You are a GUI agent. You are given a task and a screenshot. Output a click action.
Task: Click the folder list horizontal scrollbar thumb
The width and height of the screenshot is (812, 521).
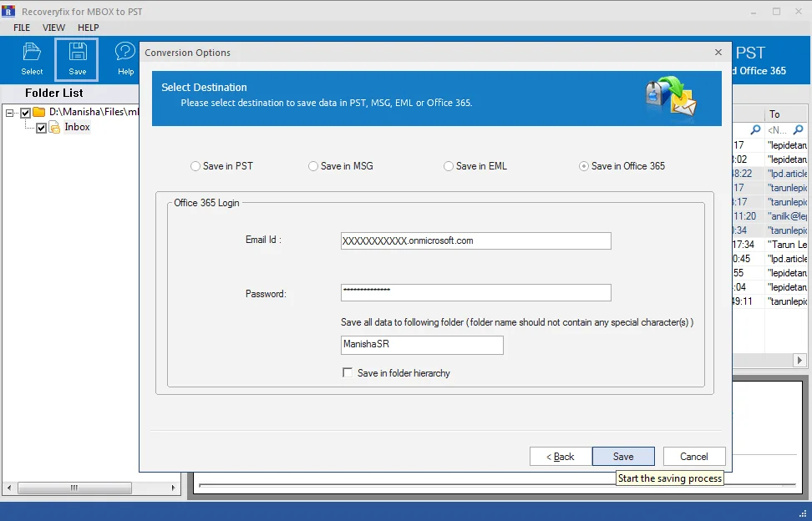[74, 488]
